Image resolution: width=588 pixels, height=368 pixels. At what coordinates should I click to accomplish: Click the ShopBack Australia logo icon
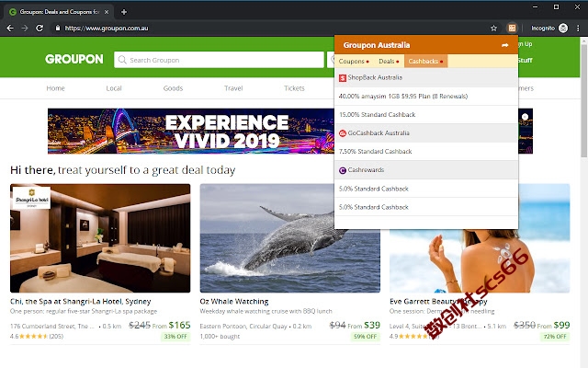click(x=343, y=77)
